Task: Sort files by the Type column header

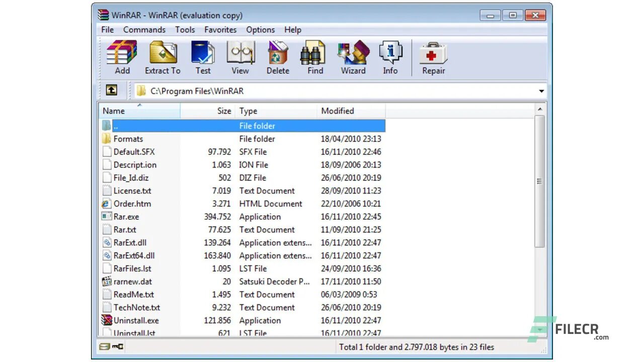Action: (276, 111)
